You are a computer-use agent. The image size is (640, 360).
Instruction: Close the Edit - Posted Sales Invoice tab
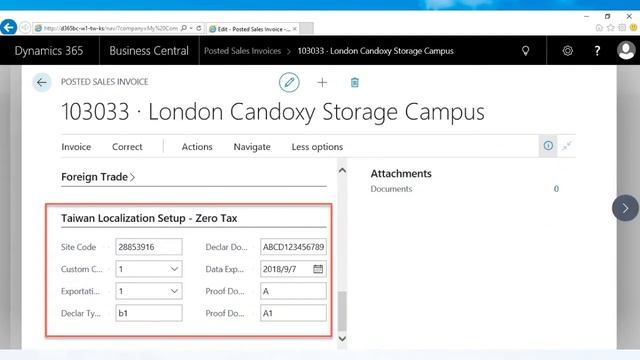(295, 29)
